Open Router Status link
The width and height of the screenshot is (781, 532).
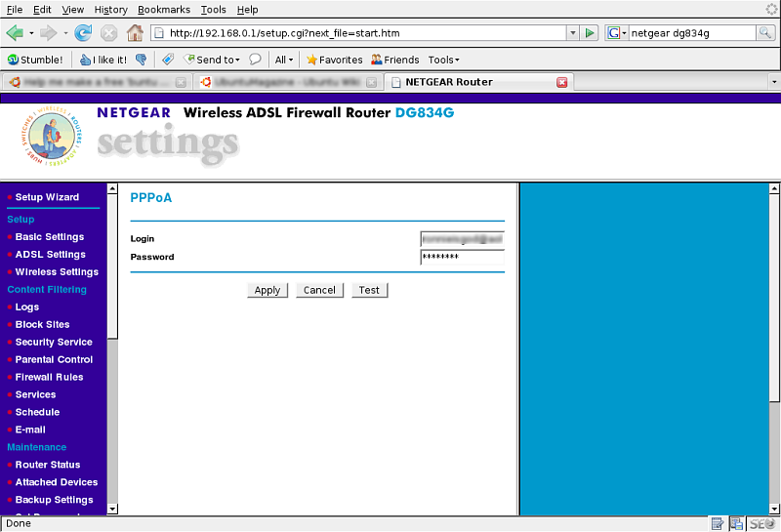[48, 465]
